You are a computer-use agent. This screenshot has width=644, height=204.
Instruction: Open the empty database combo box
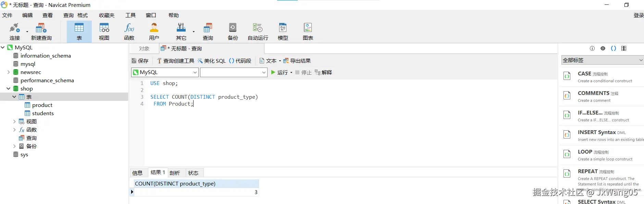coord(234,72)
